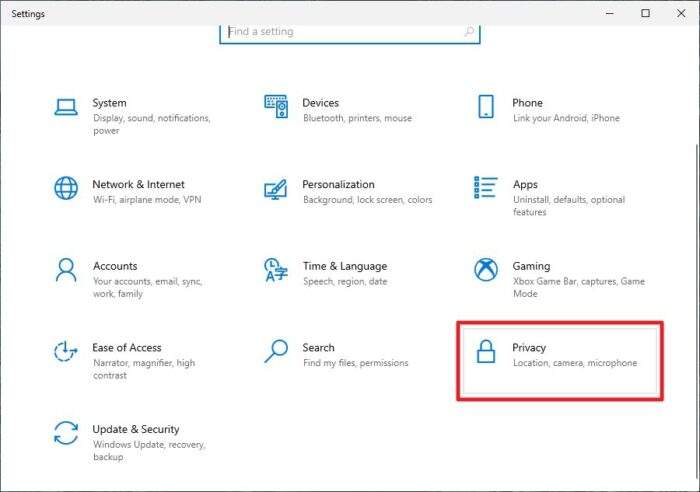The width and height of the screenshot is (700, 492).
Task: Open Apps settings heading
Action: (525, 184)
